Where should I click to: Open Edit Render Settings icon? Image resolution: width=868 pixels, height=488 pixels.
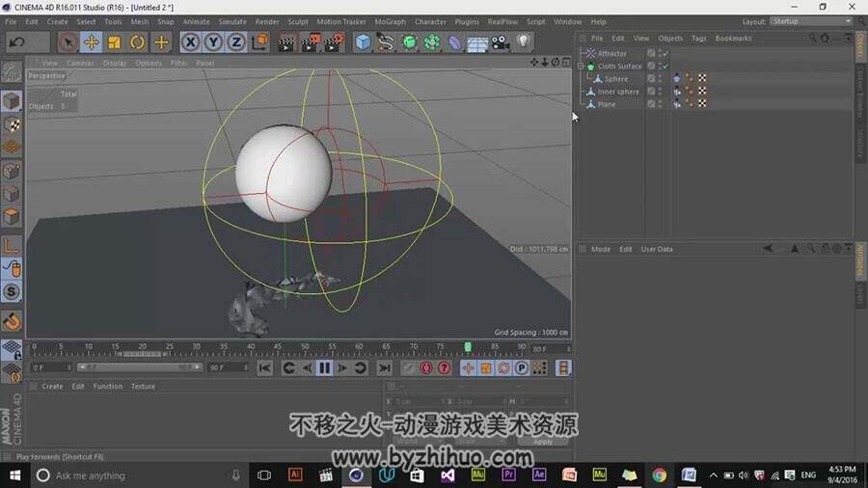[334, 42]
